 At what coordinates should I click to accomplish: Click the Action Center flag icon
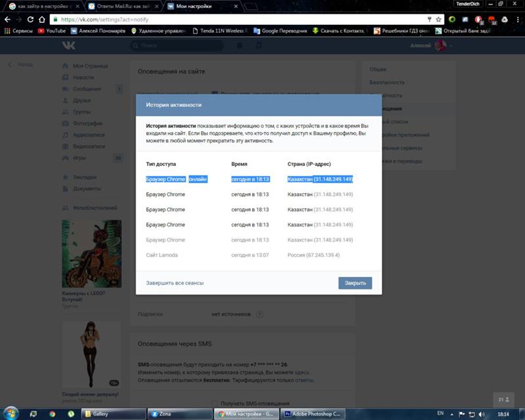(462, 414)
